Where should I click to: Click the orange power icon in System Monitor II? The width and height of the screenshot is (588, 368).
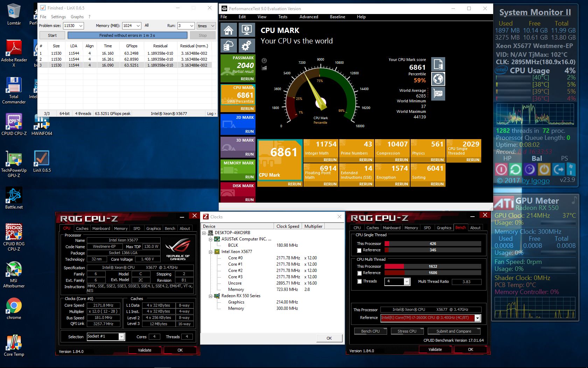coord(544,170)
